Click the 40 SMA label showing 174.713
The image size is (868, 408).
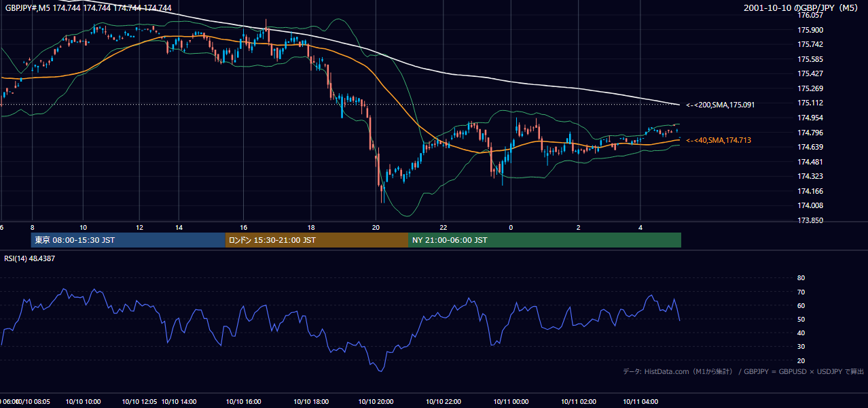tap(718, 140)
